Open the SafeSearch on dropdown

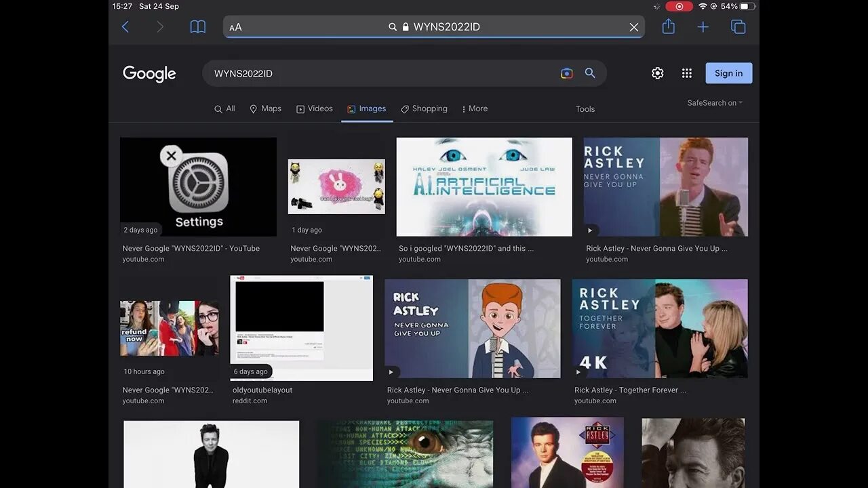point(715,103)
